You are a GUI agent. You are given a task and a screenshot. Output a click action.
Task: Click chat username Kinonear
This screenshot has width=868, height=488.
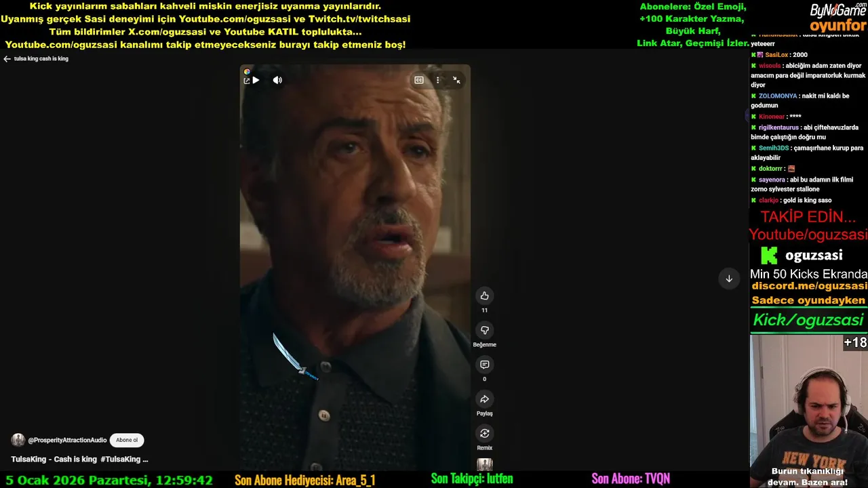pos(772,117)
